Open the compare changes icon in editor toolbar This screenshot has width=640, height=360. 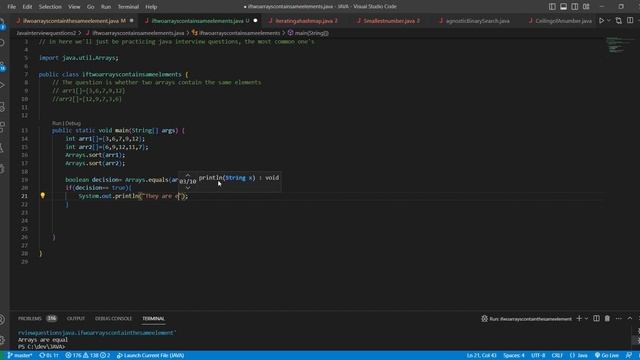pyautogui.click(x=619, y=20)
